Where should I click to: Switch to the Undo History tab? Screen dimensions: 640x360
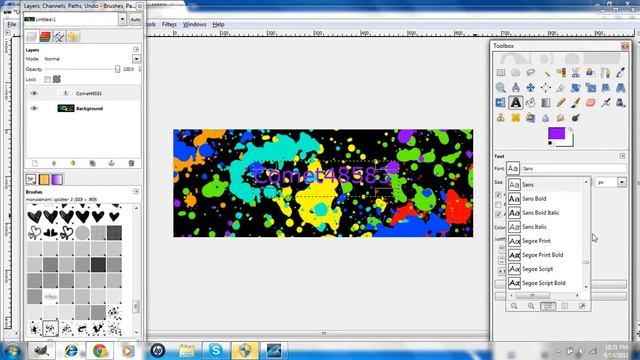pos(73,37)
